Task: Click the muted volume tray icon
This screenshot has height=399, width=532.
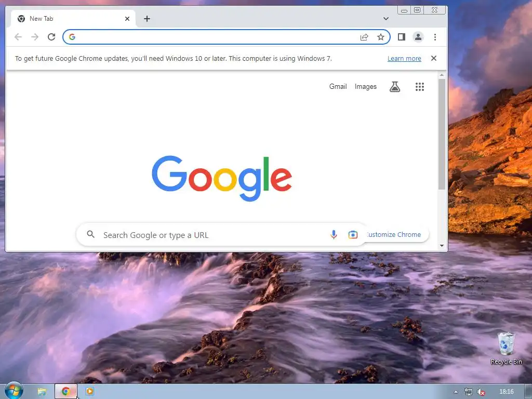Action: (481, 392)
